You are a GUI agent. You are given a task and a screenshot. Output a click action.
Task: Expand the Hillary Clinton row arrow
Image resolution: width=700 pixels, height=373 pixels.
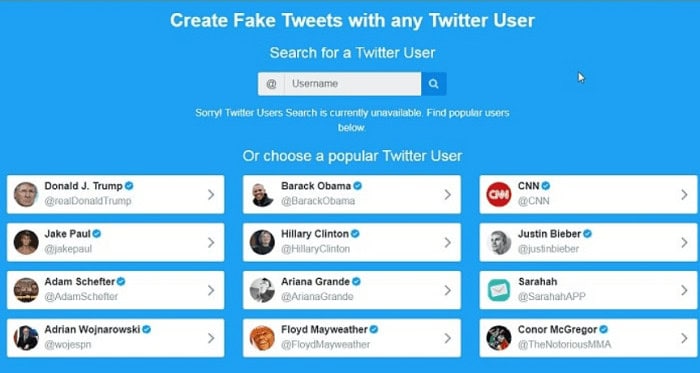(x=448, y=243)
